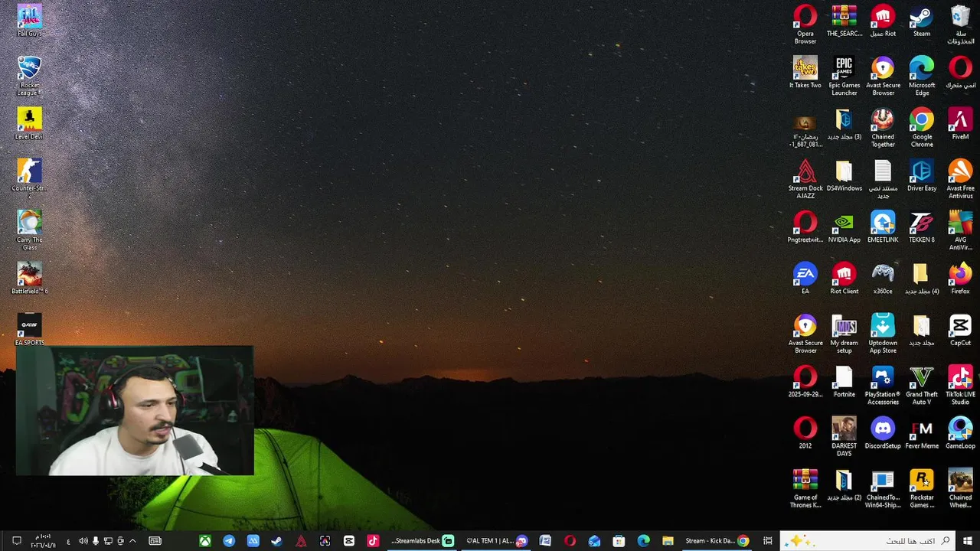
Task: Open the DARKEST DAYS shortcut
Action: 844,436
